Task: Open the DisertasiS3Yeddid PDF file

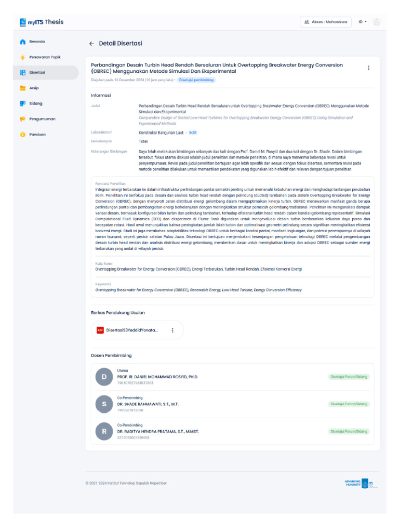Action: pos(132,330)
